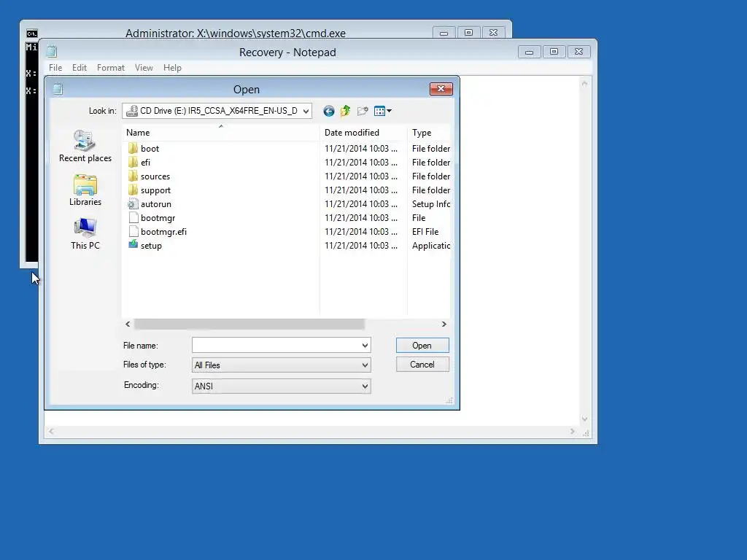Select Libraries in sidebar
The image size is (747, 560).
pos(85,190)
